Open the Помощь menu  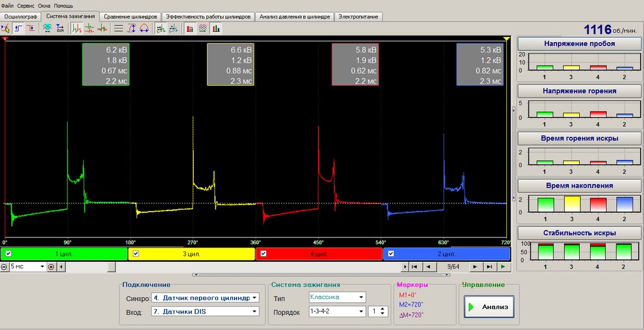pyautogui.click(x=64, y=6)
